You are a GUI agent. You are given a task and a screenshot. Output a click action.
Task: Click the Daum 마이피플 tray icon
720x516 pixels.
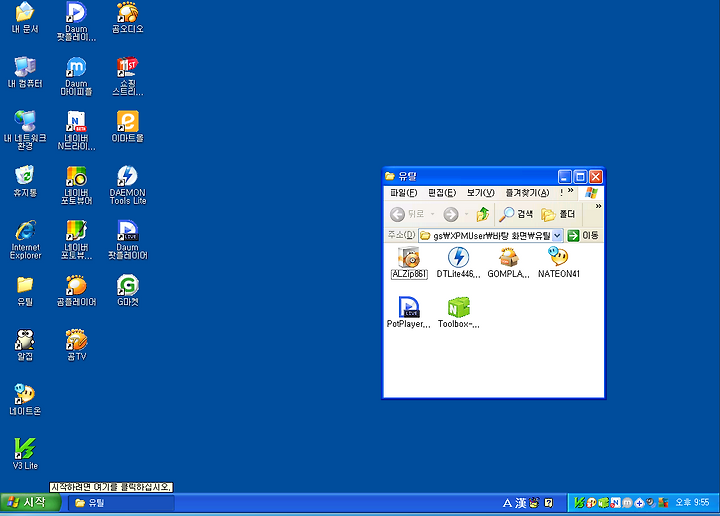(627, 503)
